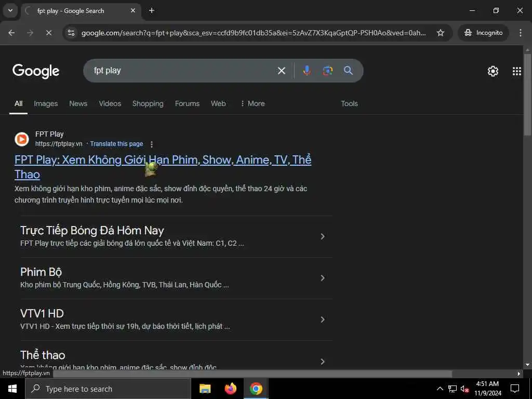Open network status tray icon
532x399 pixels.
click(453, 389)
